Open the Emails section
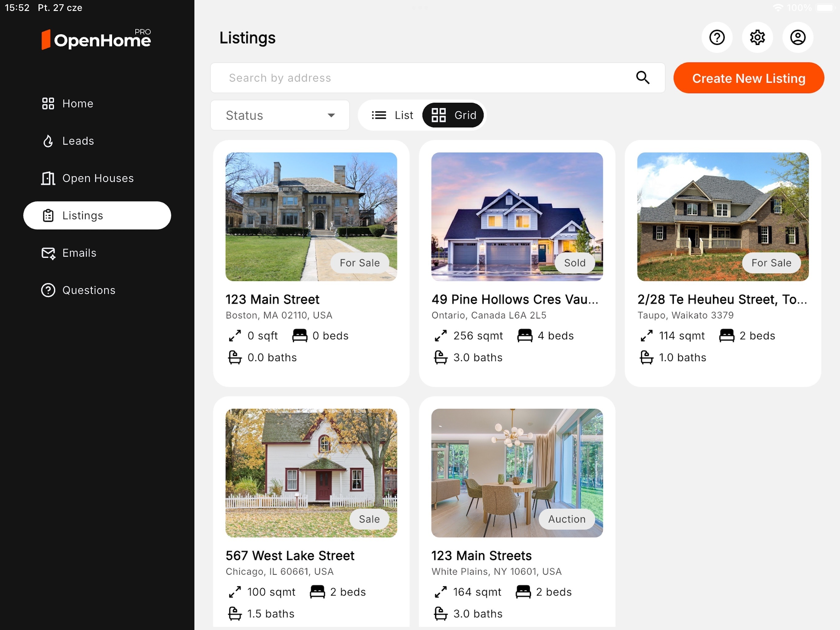 click(97, 253)
